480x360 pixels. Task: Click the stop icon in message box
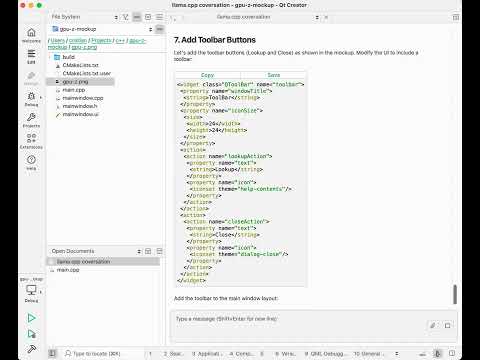[x=447, y=325]
